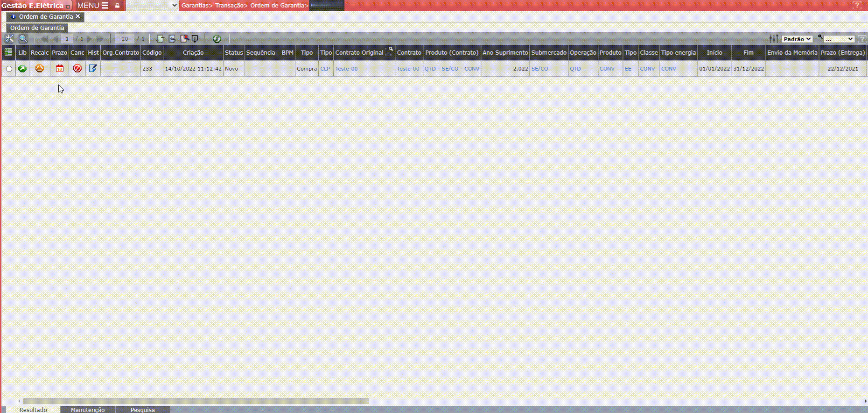The width and height of the screenshot is (868, 413).
Task: Click the orange Recalc icon in row 233
Action: tap(40, 69)
